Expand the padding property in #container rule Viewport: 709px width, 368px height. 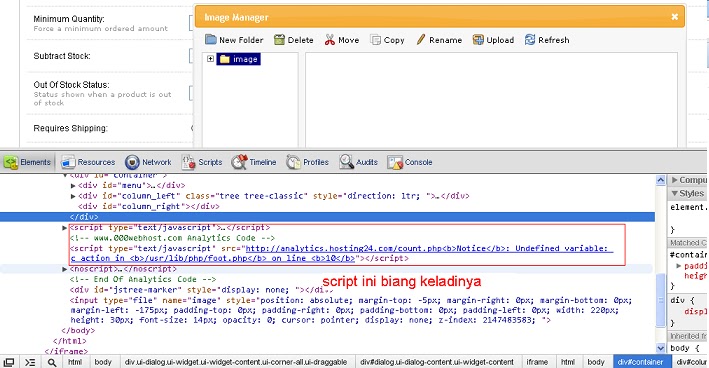[x=678, y=266]
